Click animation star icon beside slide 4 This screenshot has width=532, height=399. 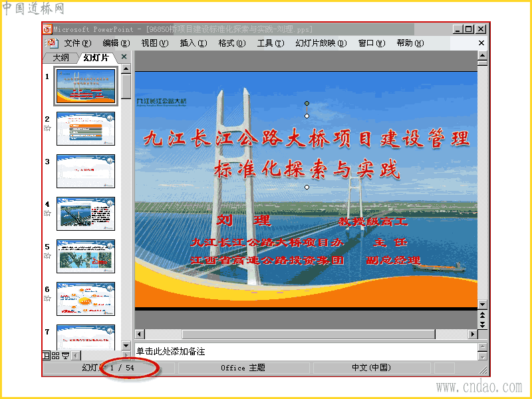click(48, 213)
